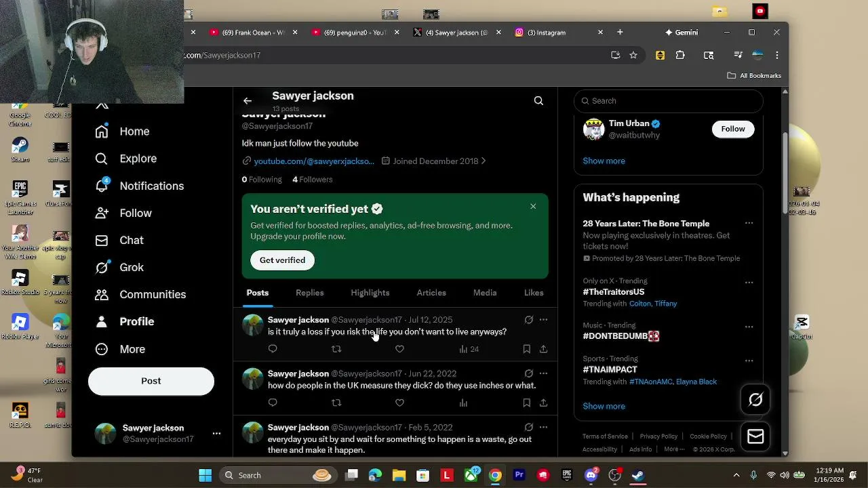Open the #TheTraitorsUS trending topic
The width and height of the screenshot is (868, 488).
tap(614, 292)
